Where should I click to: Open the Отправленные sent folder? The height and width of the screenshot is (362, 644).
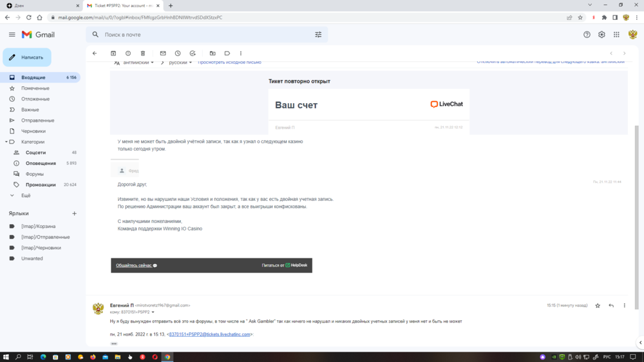click(x=37, y=120)
